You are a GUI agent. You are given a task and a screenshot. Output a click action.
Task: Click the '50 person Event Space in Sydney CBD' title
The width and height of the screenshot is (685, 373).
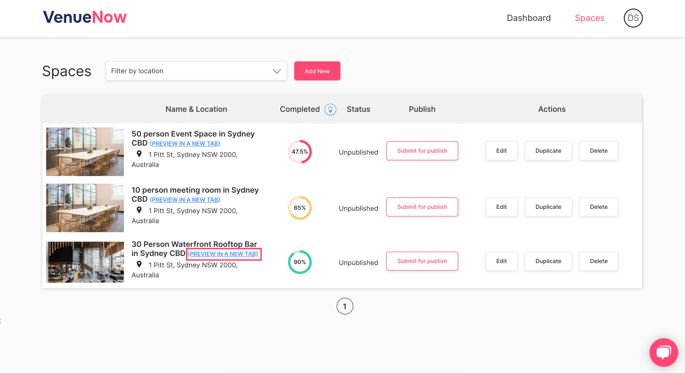pos(193,138)
